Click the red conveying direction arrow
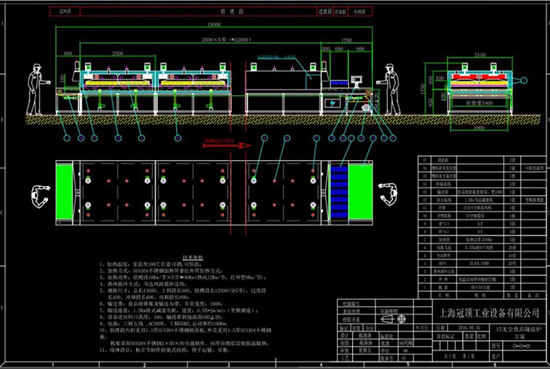Screen dimensions: 550x369 (227, 145)
